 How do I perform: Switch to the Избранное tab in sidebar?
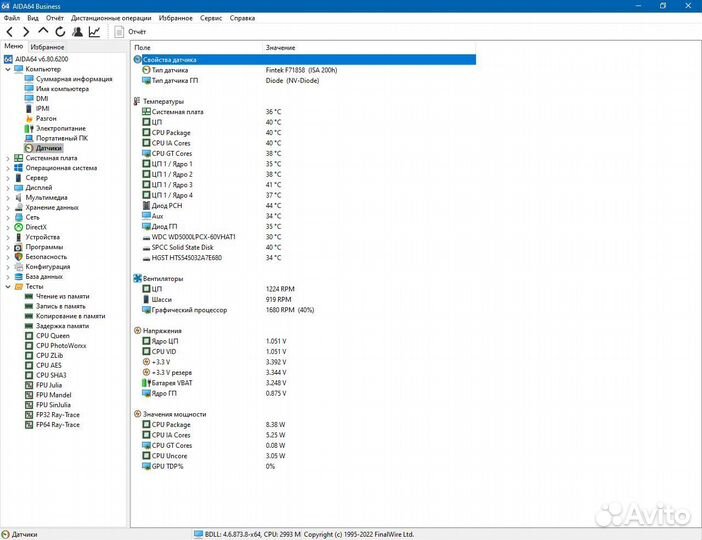[47, 47]
